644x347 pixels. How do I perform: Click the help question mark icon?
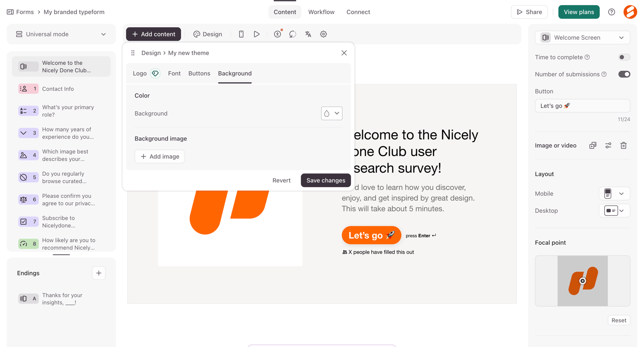tap(612, 12)
